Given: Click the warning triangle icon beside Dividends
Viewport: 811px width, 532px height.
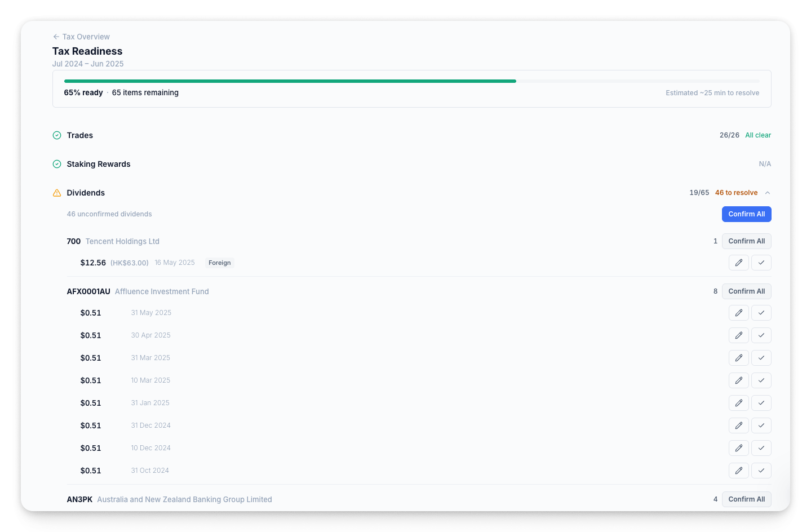Looking at the screenshot, I should pos(57,193).
